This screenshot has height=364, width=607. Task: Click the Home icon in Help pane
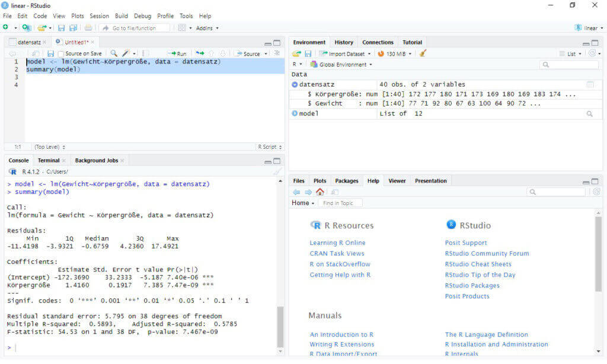319,191
